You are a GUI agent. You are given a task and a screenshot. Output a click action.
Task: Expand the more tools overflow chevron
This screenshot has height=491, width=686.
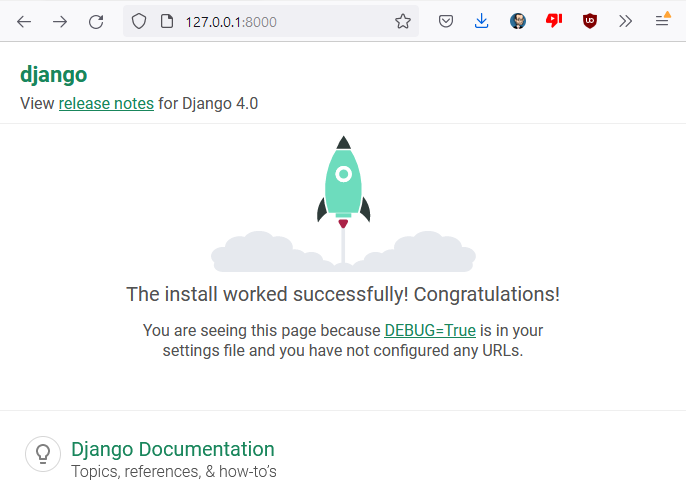pyautogui.click(x=625, y=21)
